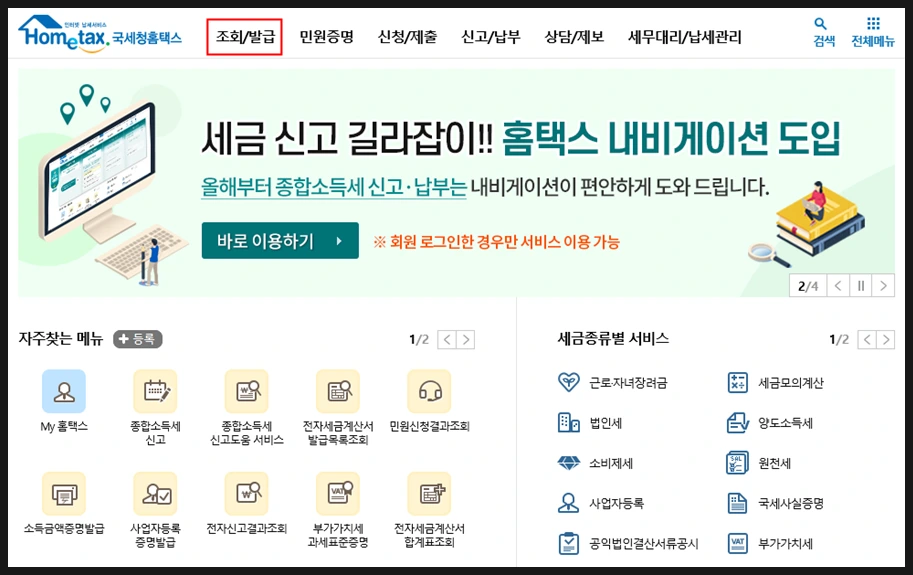The width and height of the screenshot is (913, 575).
Task: Open the 신고/납부 menu
Action: tap(490, 37)
